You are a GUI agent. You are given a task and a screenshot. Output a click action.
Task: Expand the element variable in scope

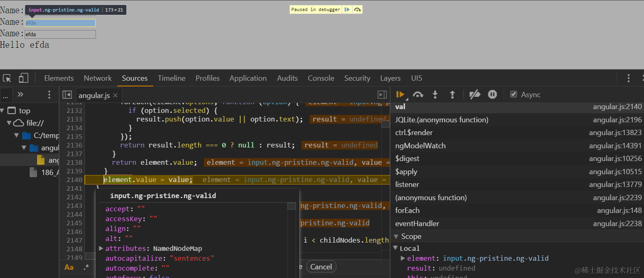tap(403, 258)
